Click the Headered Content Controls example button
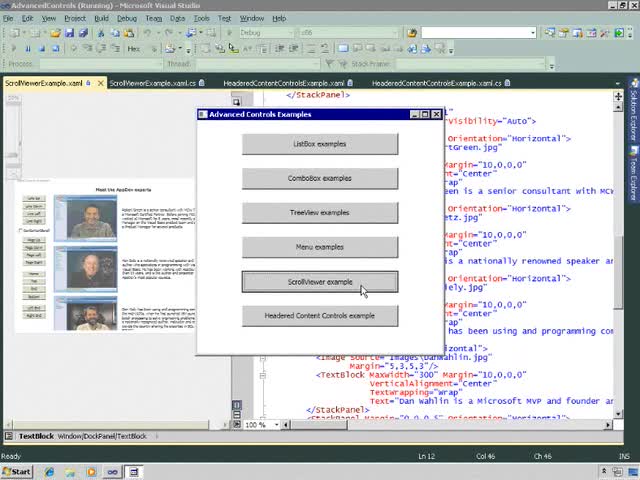 (320, 316)
